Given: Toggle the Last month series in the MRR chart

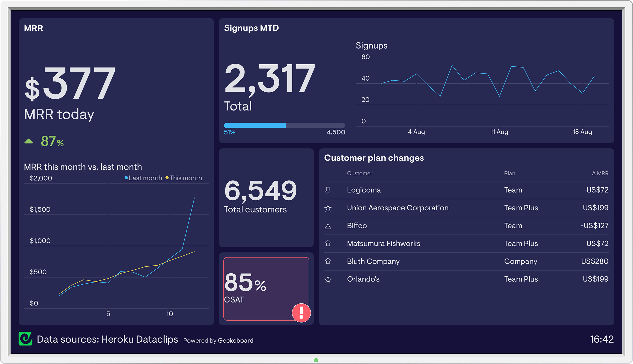Looking at the screenshot, I should tap(143, 178).
